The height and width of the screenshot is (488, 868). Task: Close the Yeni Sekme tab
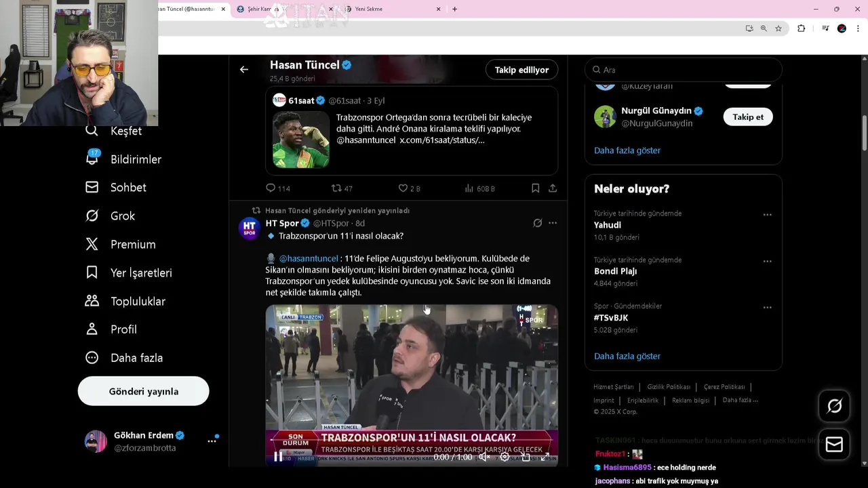[x=438, y=9]
